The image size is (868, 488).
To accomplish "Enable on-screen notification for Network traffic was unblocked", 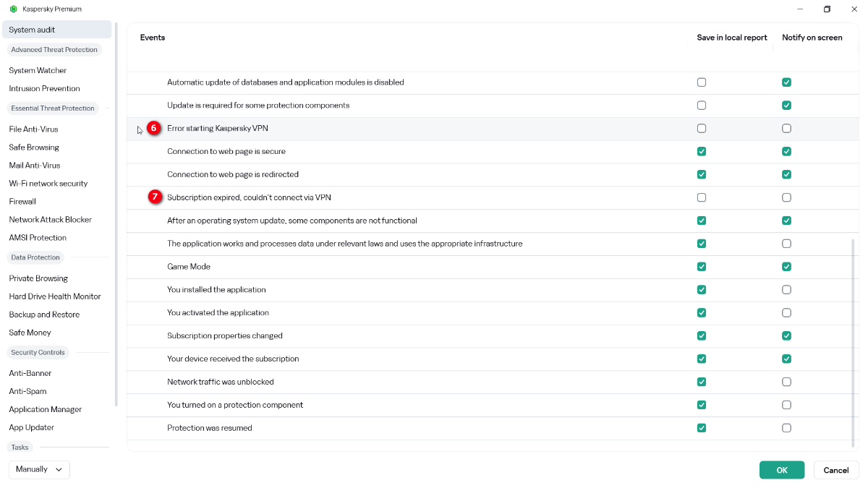I will click(x=786, y=382).
